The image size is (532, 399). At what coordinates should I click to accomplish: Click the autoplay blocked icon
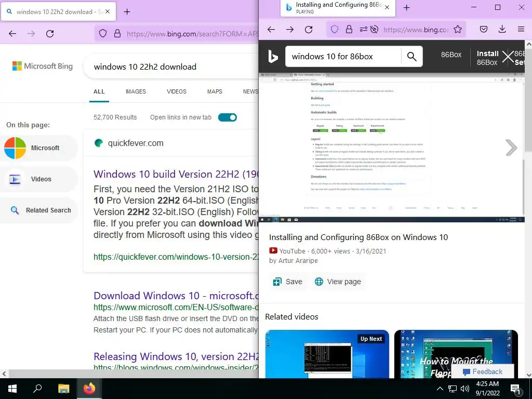[x=374, y=30]
